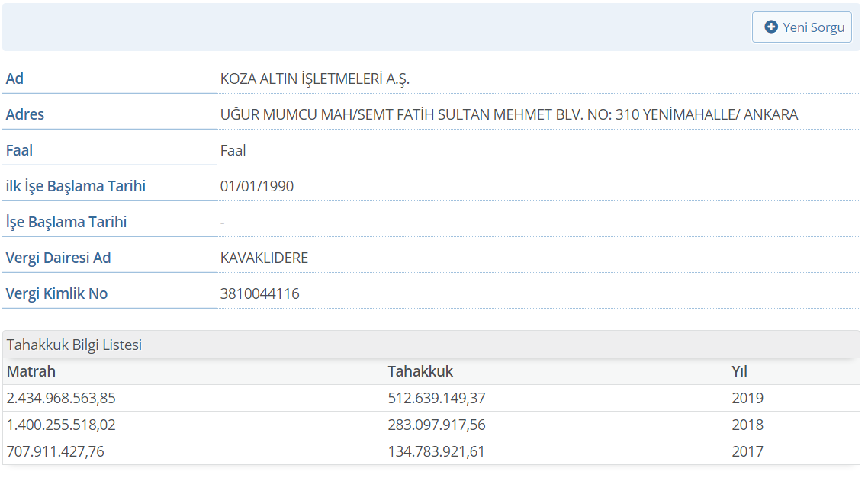Screen dimensions: 868x497
Task: Click the plus icon in Yeni Sorgu
Action: click(x=771, y=27)
